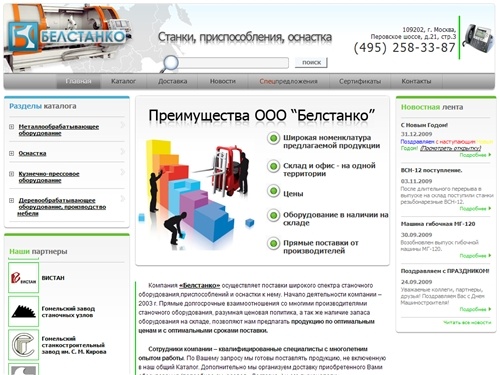This screenshot has width=500, height=375.
Task: Click the Наши партнеры heading
Action: click(38, 252)
